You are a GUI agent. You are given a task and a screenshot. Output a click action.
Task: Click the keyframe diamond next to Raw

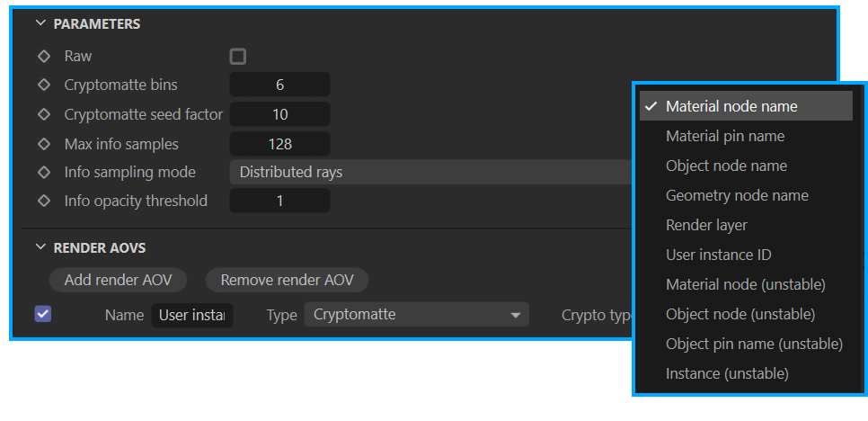coord(44,57)
